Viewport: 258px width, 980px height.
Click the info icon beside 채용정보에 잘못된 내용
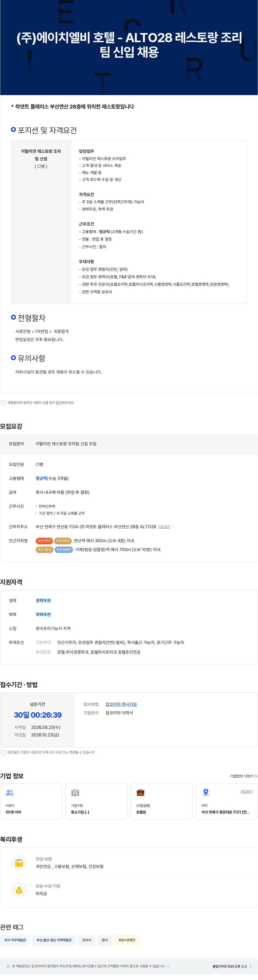coord(3,403)
